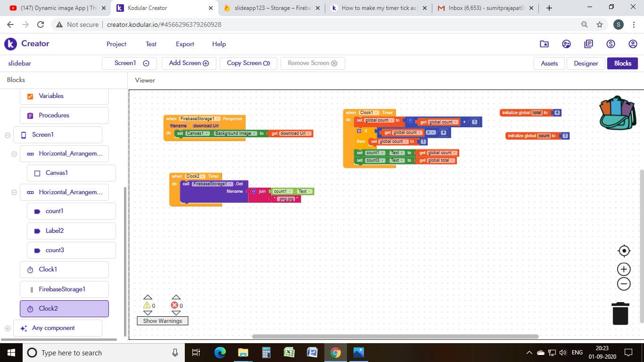Center the workspace with the target icon
The width and height of the screenshot is (644, 362).
tap(624, 251)
